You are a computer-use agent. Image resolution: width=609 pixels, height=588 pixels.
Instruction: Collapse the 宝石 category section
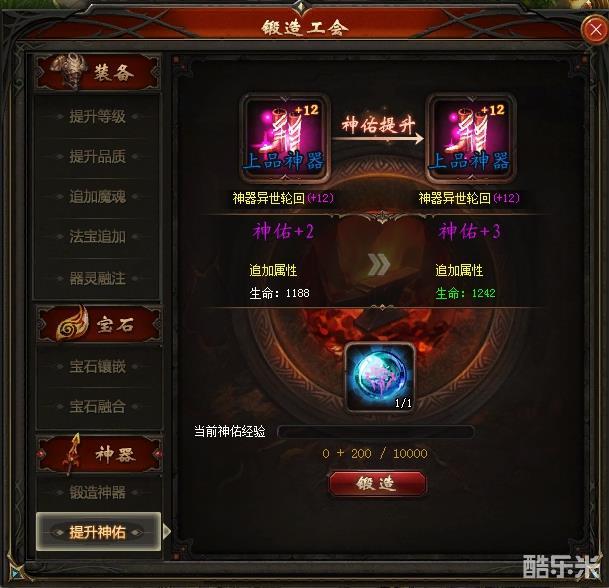click(x=99, y=324)
